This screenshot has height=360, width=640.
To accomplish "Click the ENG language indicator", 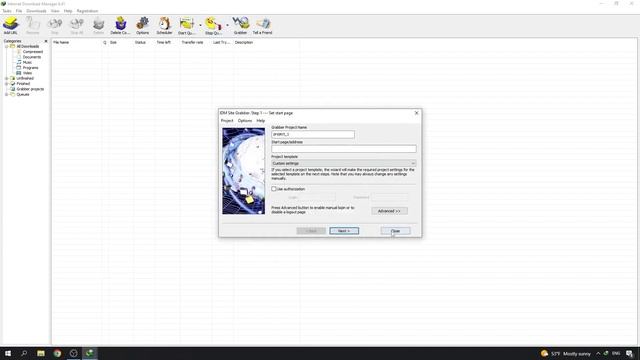I will click(616, 353).
